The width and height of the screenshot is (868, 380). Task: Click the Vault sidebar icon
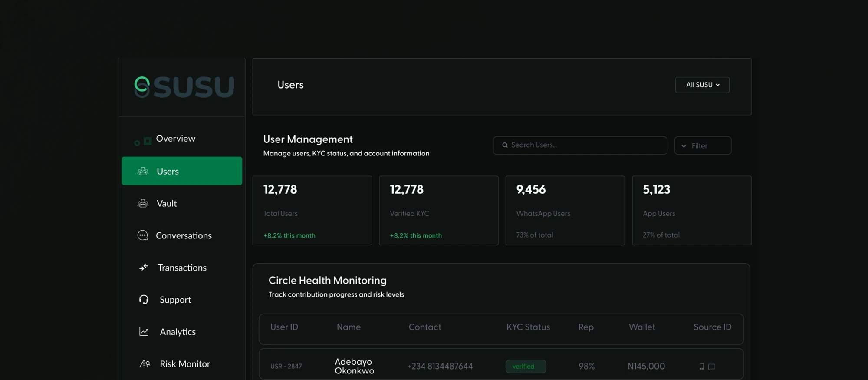pyautogui.click(x=143, y=203)
